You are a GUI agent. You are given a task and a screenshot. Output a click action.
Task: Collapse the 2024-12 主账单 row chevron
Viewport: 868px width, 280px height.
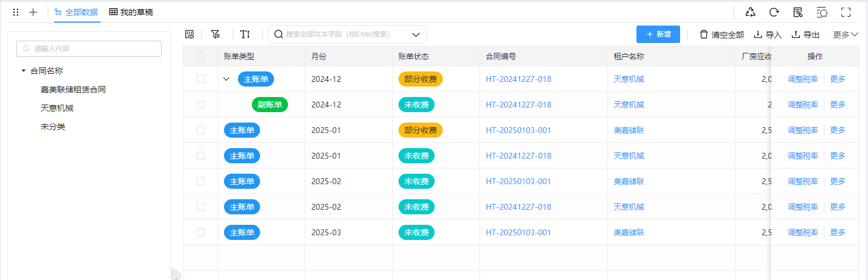tap(227, 79)
